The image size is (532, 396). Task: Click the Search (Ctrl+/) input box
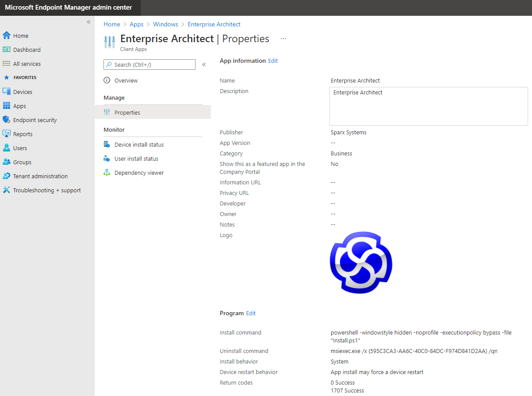[150, 65]
